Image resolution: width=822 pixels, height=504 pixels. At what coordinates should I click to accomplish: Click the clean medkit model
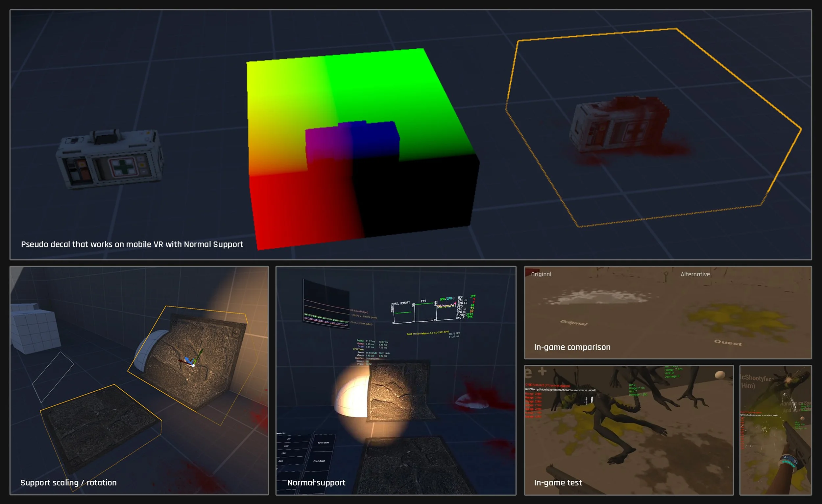coord(109,159)
